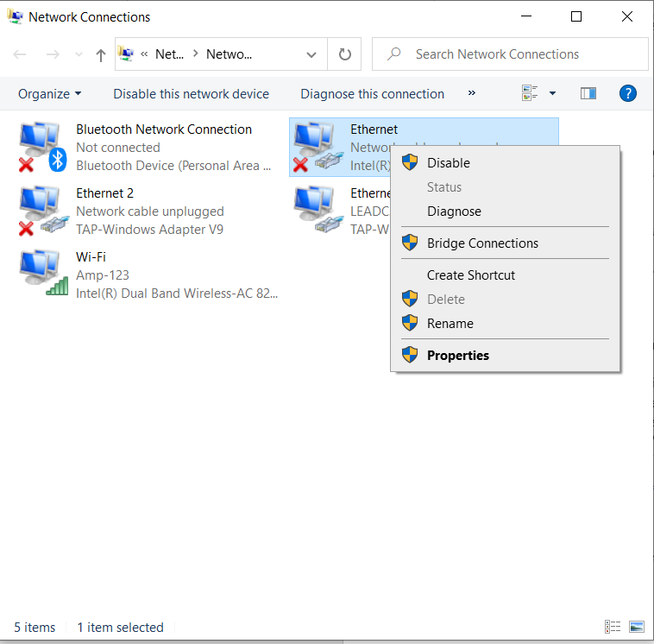The width and height of the screenshot is (654, 644).
Task: Switch to large icons view in status bar
Action: 637,627
